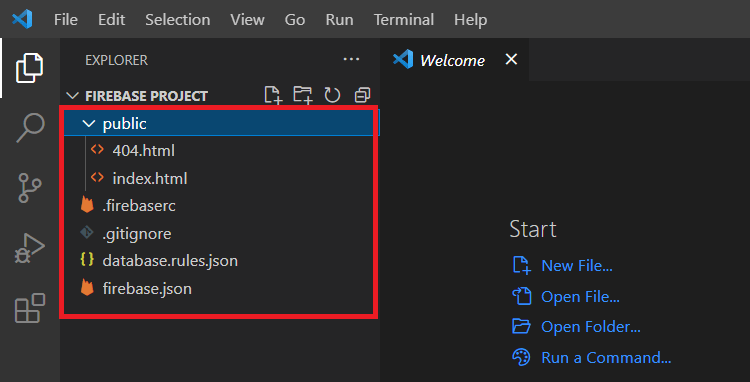This screenshot has width=750, height=382.
Task: Open the Source Control view
Action: [30, 188]
